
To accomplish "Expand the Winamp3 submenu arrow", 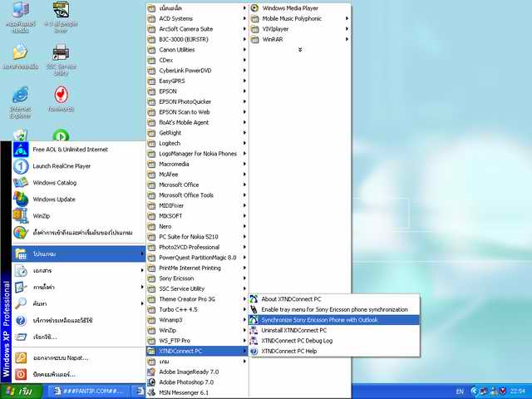I will click(244, 320).
